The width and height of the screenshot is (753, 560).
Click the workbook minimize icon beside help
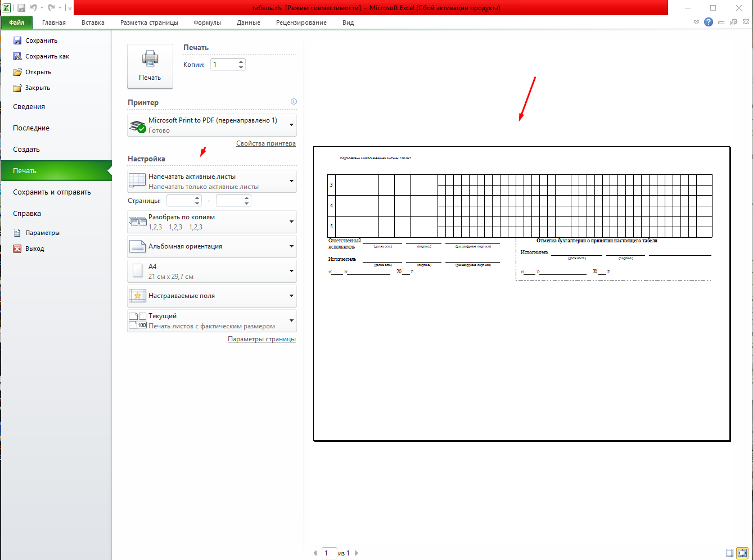pos(721,22)
